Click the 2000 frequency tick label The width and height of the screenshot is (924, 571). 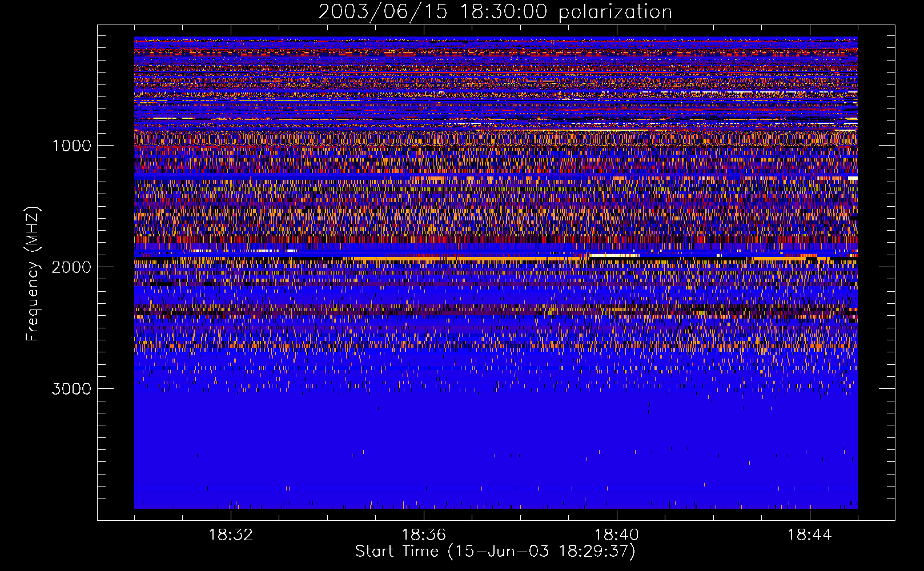point(71,267)
